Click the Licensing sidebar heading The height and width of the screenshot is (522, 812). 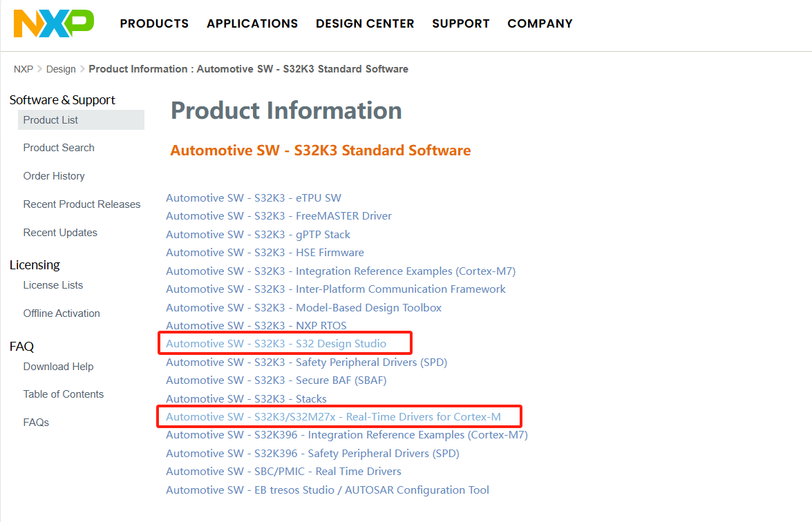click(35, 265)
